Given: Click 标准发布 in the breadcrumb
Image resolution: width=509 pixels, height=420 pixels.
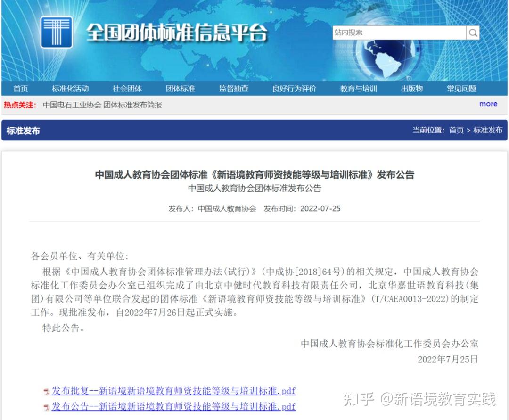Looking at the screenshot, I should pyautogui.click(x=488, y=130).
